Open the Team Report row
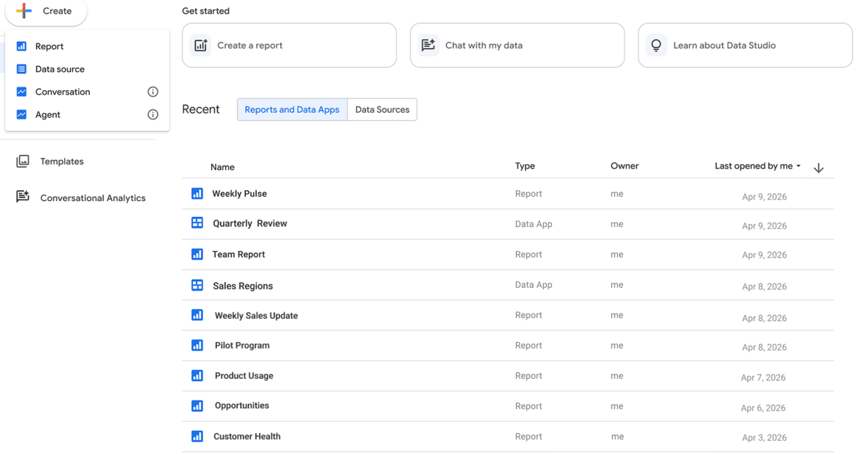 (x=508, y=254)
